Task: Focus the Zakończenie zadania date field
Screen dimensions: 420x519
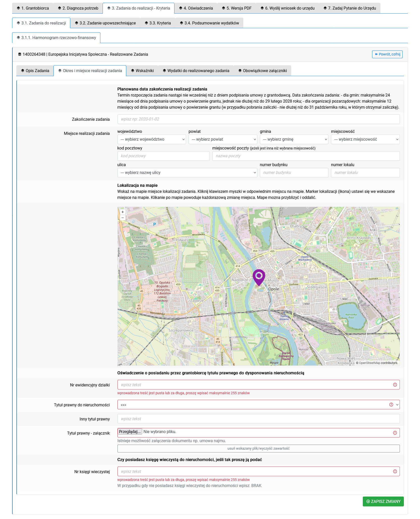Action: [258, 119]
